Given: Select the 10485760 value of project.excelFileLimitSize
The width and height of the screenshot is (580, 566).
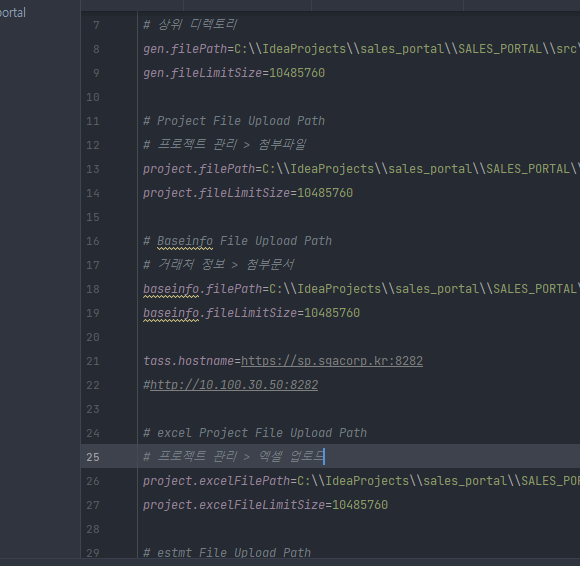Looking at the screenshot, I should [360, 505].
